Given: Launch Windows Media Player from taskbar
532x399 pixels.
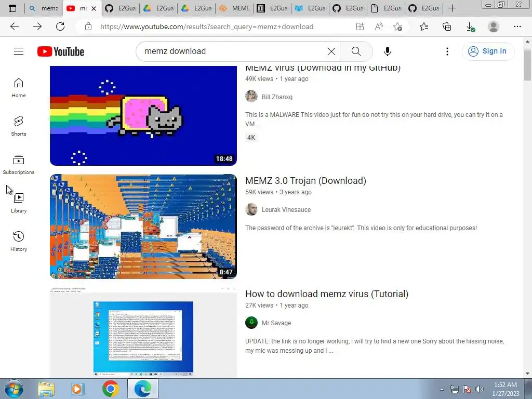Looking at the screenshot, I should pos(78,389).
